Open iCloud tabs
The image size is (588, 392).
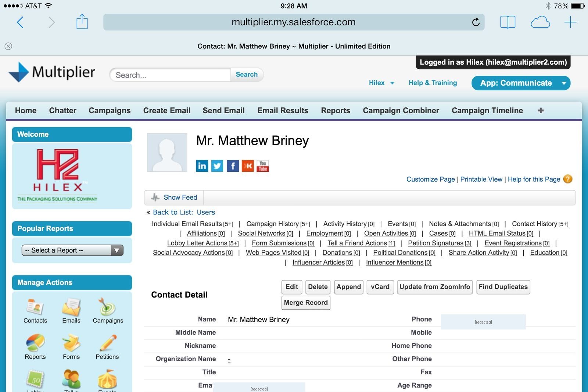click(540, 22)
